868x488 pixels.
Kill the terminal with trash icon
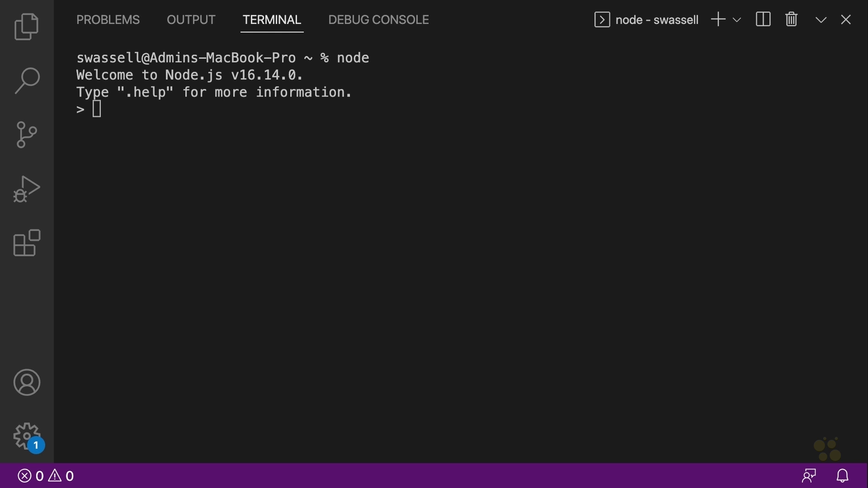pos(791,19)
